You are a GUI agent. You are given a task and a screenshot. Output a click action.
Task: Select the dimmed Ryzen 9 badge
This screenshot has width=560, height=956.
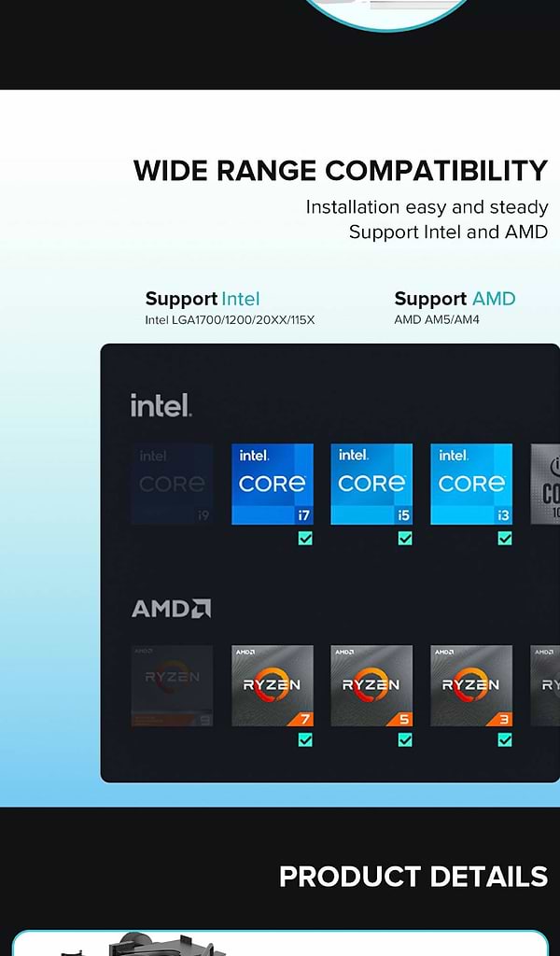pyautogui.click(x=173, y=686)
